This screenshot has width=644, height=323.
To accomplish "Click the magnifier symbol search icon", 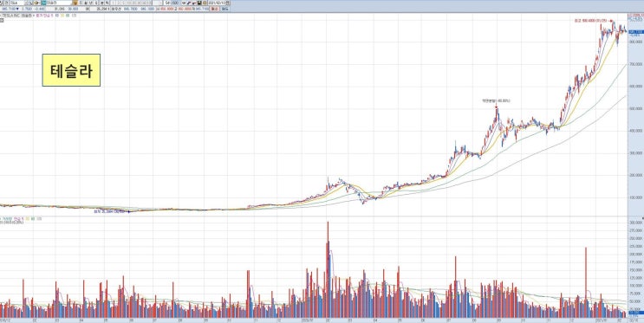I will tap(30, 3).
